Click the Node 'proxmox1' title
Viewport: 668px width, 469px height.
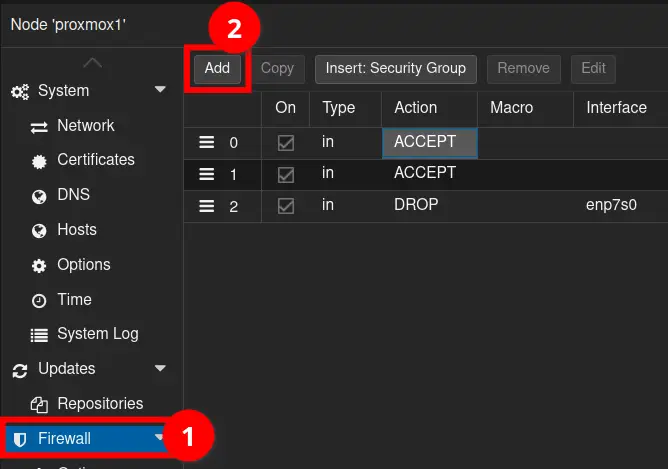[x=68, y=25]
